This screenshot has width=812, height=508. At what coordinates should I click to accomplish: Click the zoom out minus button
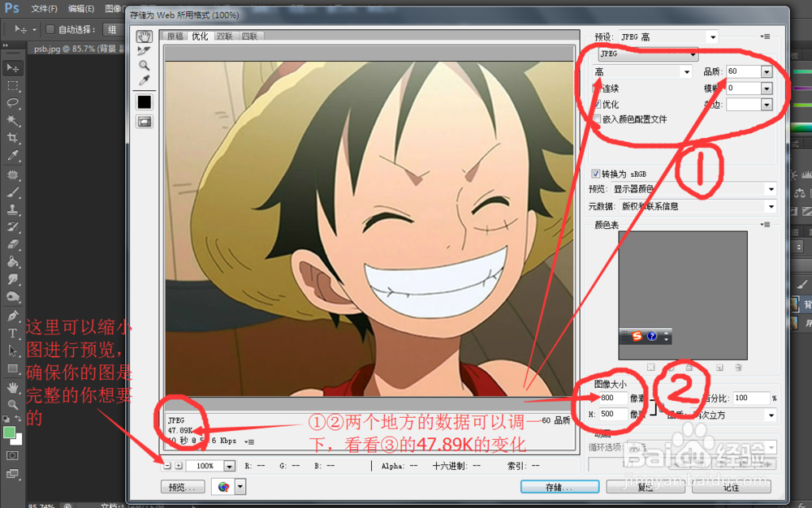pos(167,466)
